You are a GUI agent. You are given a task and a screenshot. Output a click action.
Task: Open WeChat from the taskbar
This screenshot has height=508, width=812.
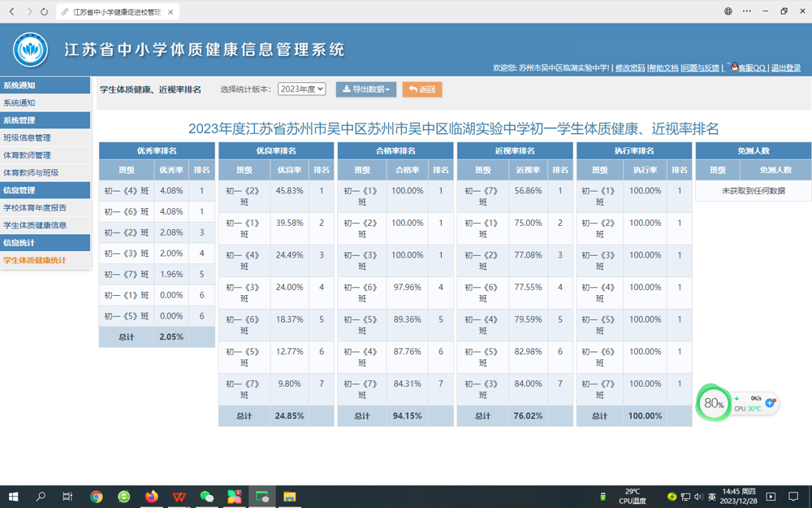tap(206, 497)
